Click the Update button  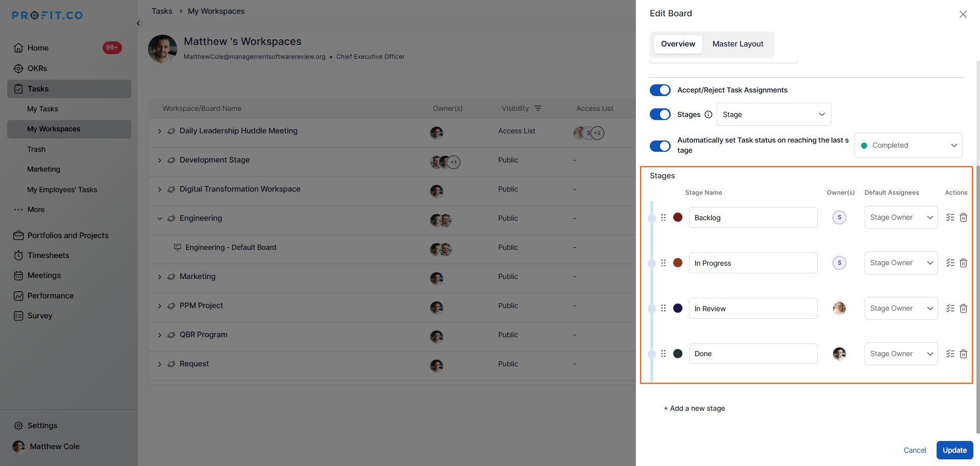click(x=954, y=450)
